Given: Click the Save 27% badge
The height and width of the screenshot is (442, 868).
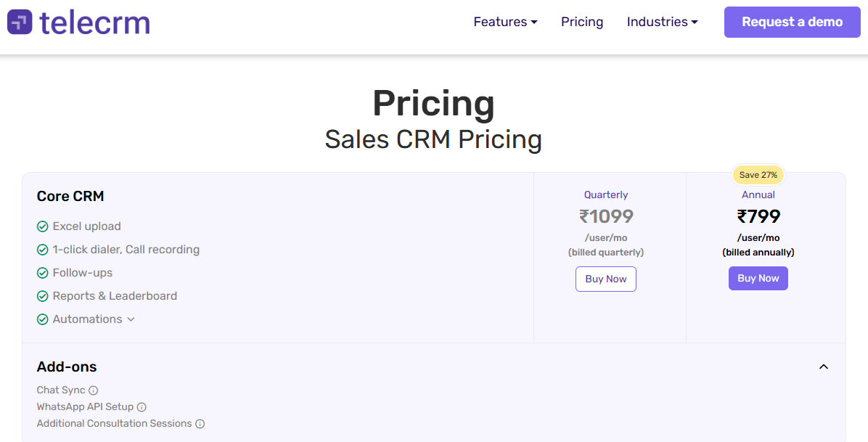Looking at the screenshot, I should point(758,175).
